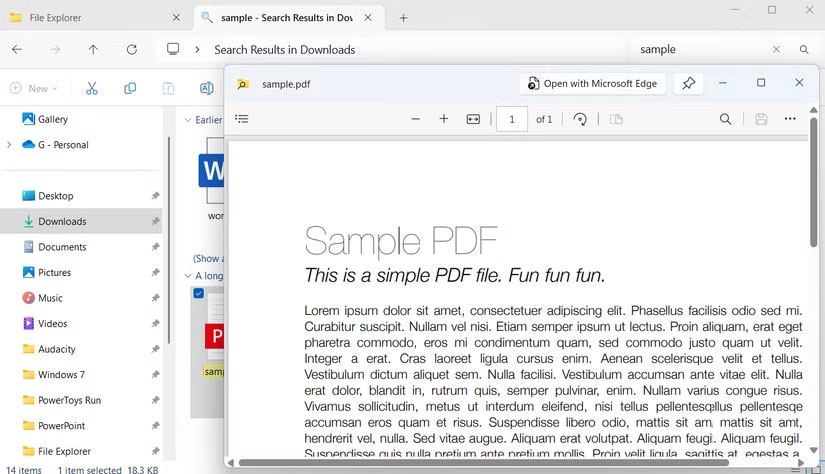This screenshot has width=825, height=474.
Task: Click the pin icon beside Downloads
Action: coord(155,221)
